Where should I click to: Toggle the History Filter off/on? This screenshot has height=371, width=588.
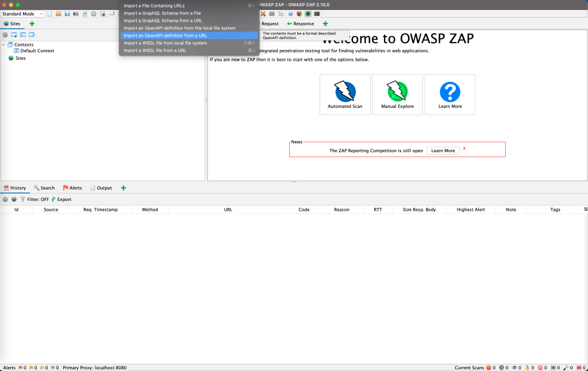[33, 199]
